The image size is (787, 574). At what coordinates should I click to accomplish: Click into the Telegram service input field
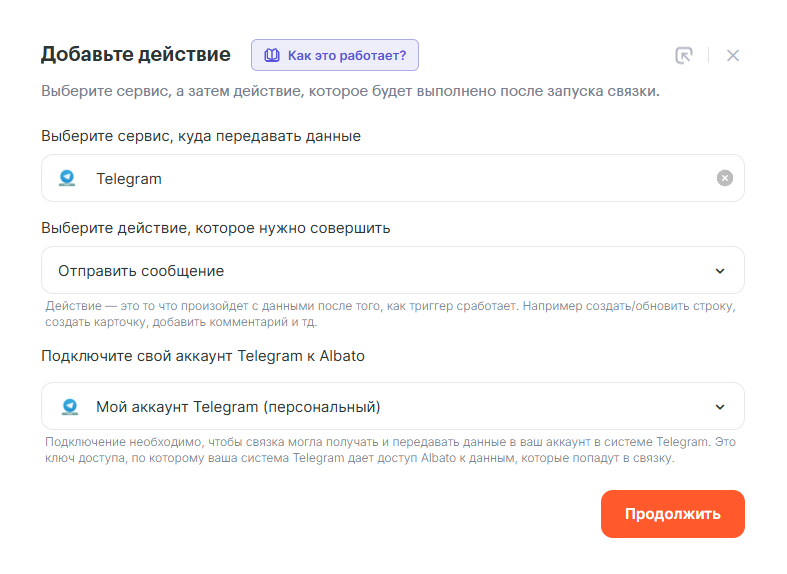coord(400,179)
